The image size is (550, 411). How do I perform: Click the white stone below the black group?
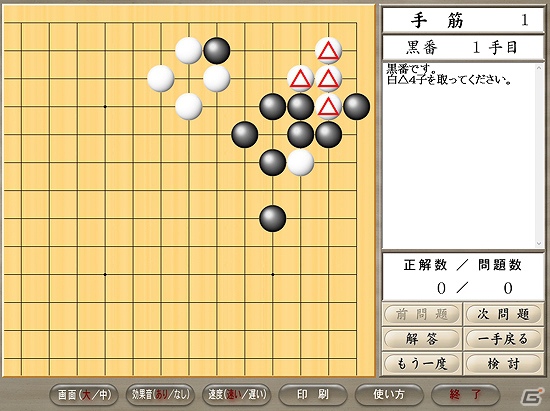tap(301, 162)
